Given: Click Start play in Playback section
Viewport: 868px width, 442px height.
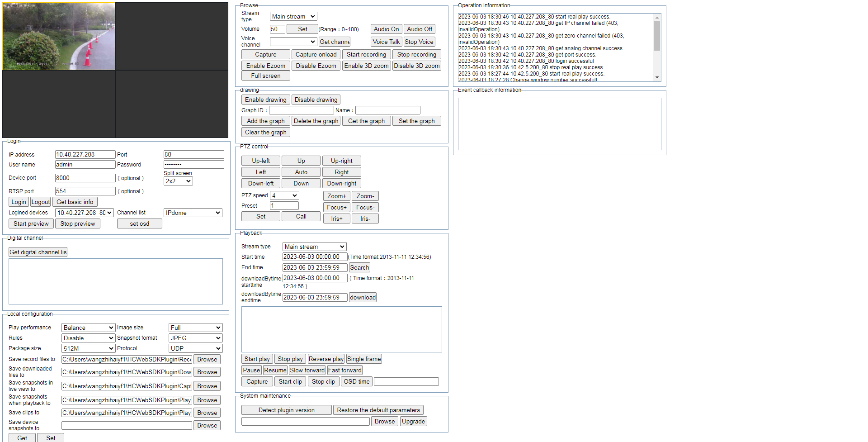Looking at the screenshot, I should tap(257, 359).
